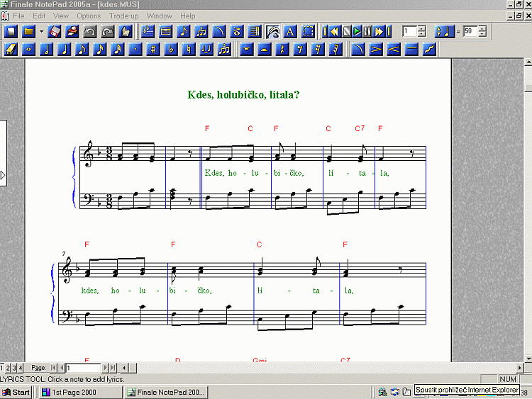Select the eighth note duration in second toolbar
This screenshot has height=399, width=532.
click(82, 49)
